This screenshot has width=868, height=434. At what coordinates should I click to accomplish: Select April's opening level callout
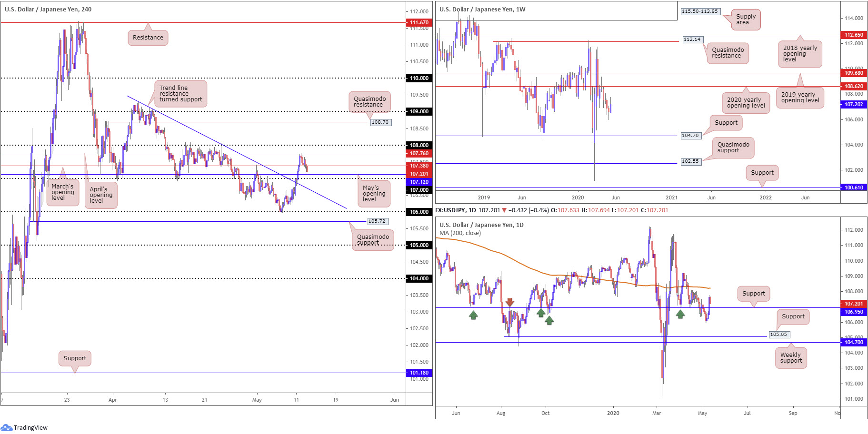click(x=101, y=195)
